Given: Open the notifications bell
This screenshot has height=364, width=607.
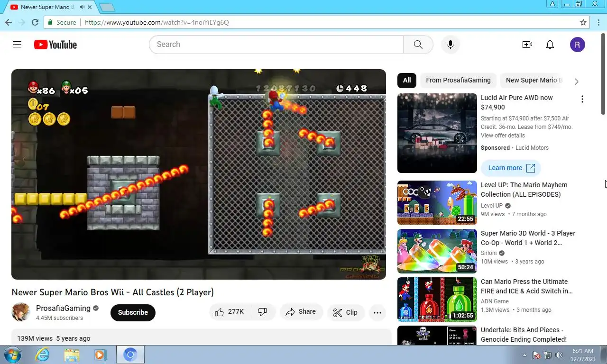Looking at the screenshot, I should coord(550,45).
